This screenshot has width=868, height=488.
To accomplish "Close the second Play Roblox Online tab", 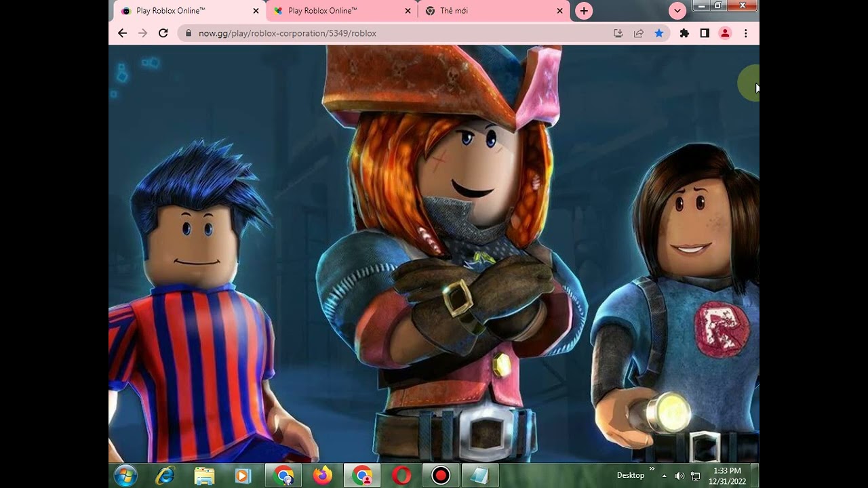I will [x=408, y=11].
